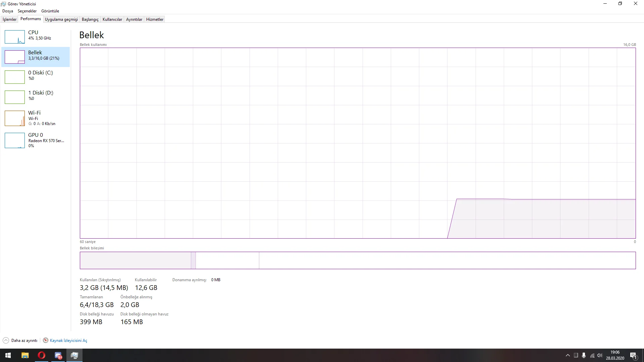Click the Resource Monitor icon near the link

coord(46,341)
